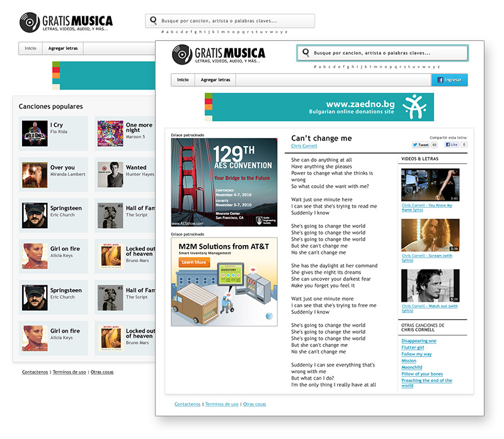The width and height of the screenshot is (504, 439).
Task: Click the back window search input field
Action: click(230, 21)
